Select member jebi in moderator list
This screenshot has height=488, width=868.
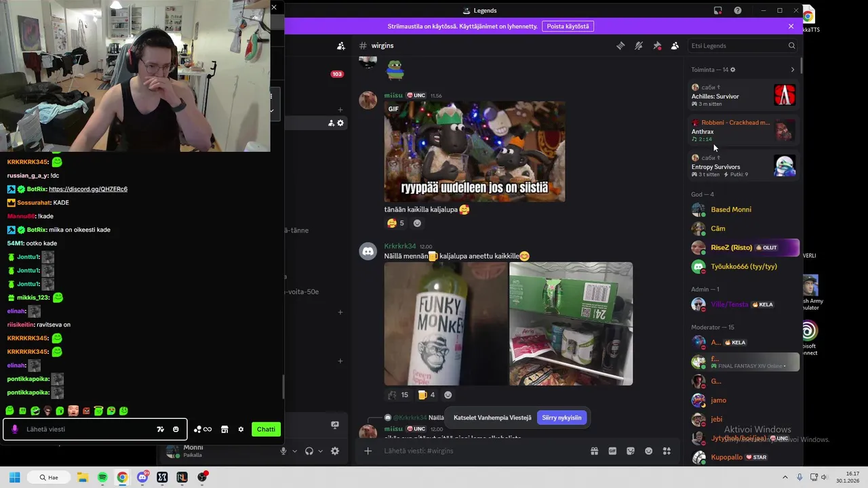(x=743, y=419)
